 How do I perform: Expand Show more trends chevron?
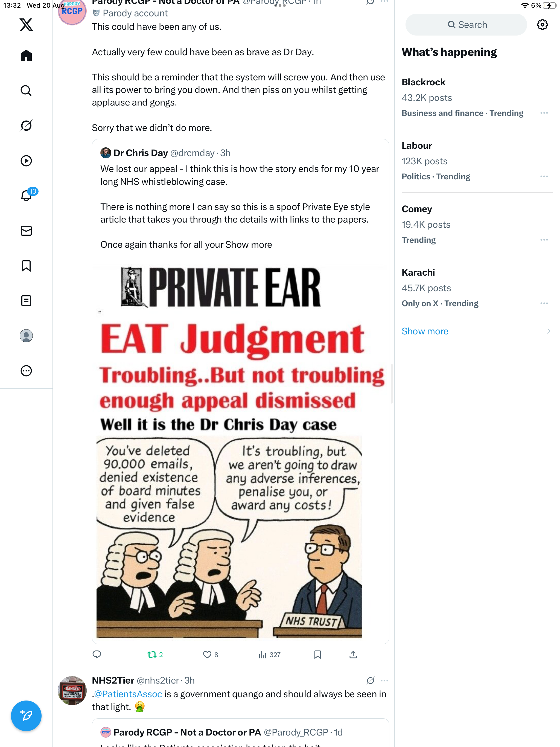(x=549, y=331)
